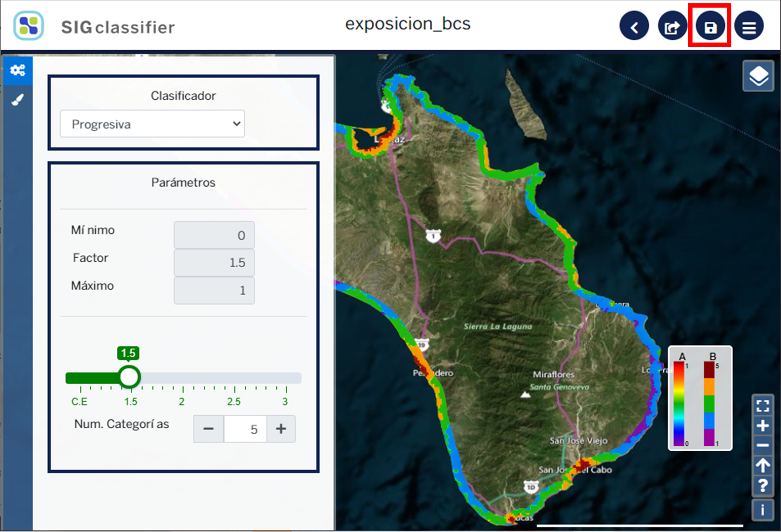The height and width of the screenshot is (532, 781).
Task: Open the classifier settings gears tab
Action: click(18, 70)
